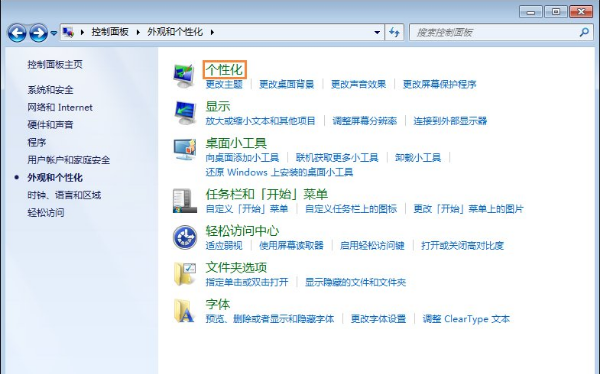Click the 联机获取更多小工具 link
This screenshot has height=374, width=600.
click(x=337, y=158)
